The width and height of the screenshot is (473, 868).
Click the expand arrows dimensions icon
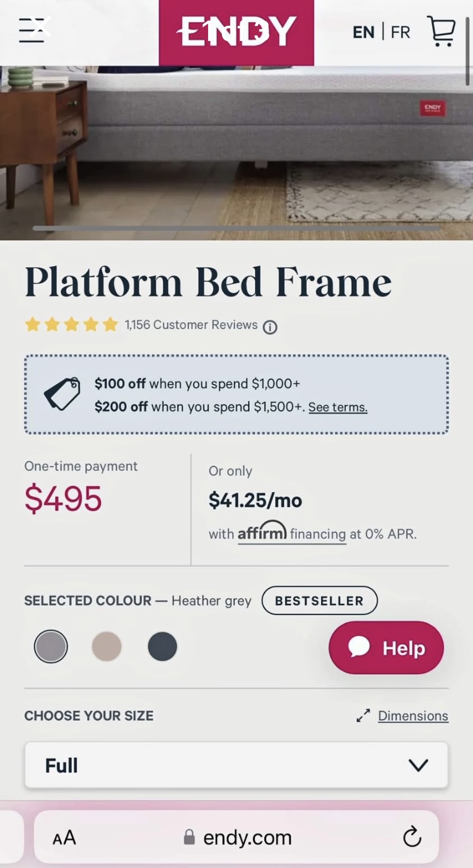coord(363,716)
